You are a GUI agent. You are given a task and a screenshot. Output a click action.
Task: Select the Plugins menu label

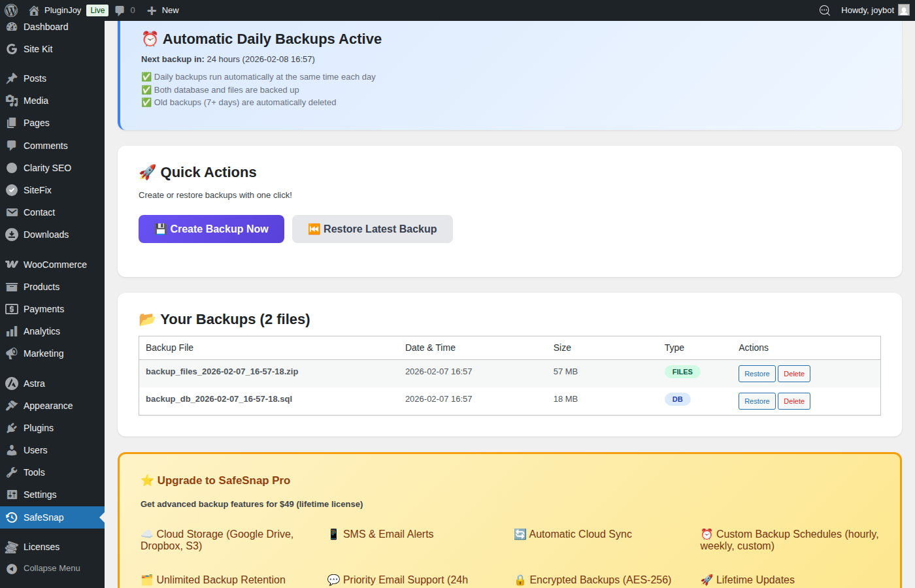coord(39,428)
